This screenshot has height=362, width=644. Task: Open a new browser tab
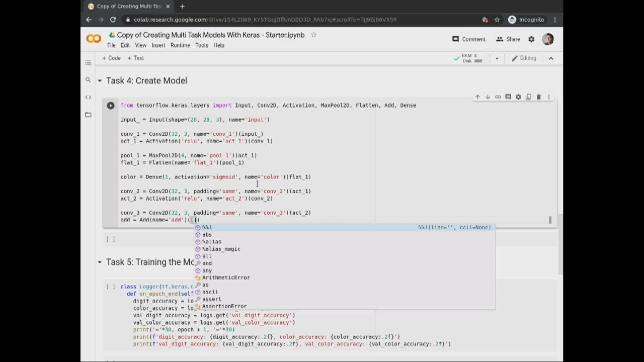[182, 7]
